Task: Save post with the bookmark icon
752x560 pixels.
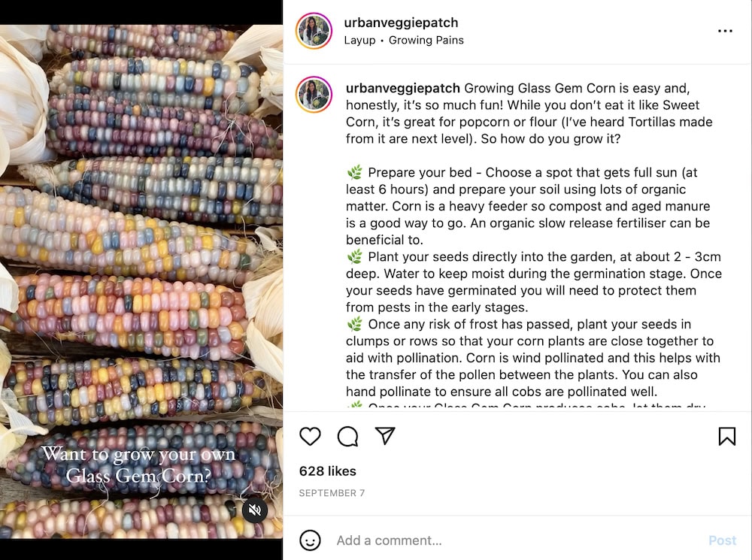Action: [x=727, y=436]
